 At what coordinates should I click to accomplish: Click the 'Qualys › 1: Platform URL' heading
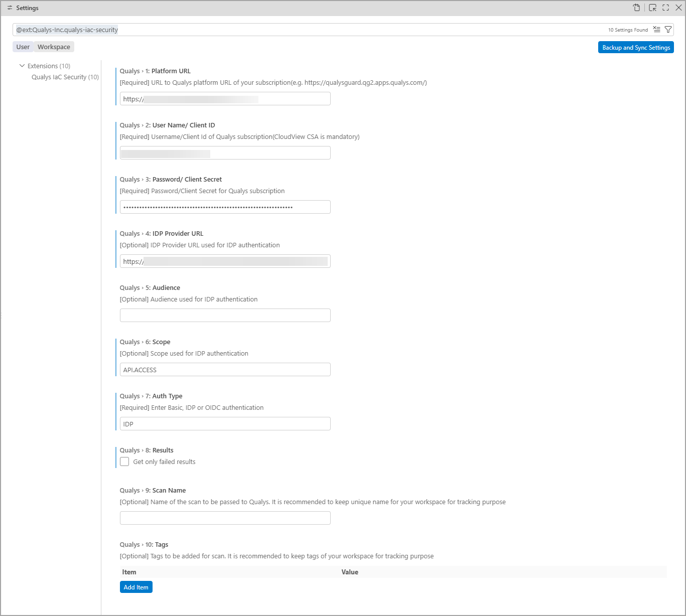(155, 71)
